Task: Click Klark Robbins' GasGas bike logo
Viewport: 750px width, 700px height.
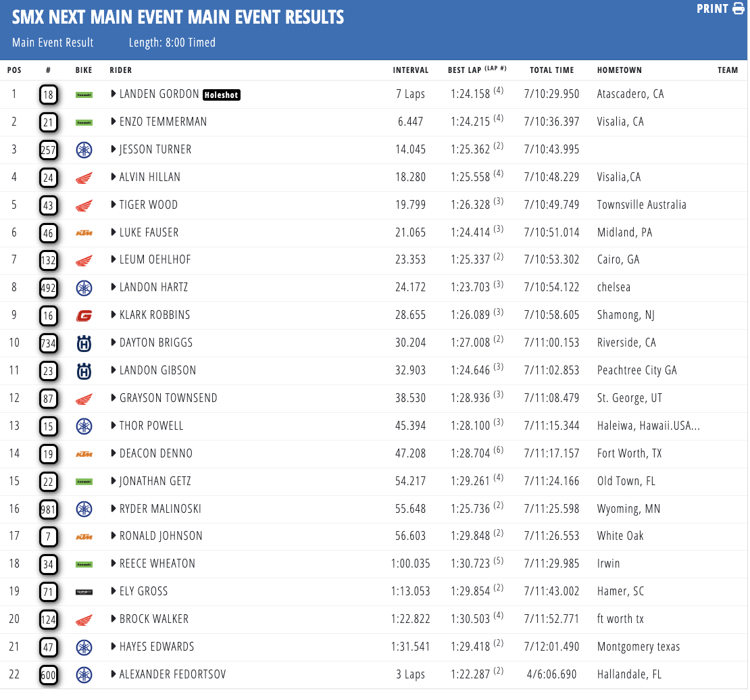Action: click(x=84, y=316)
